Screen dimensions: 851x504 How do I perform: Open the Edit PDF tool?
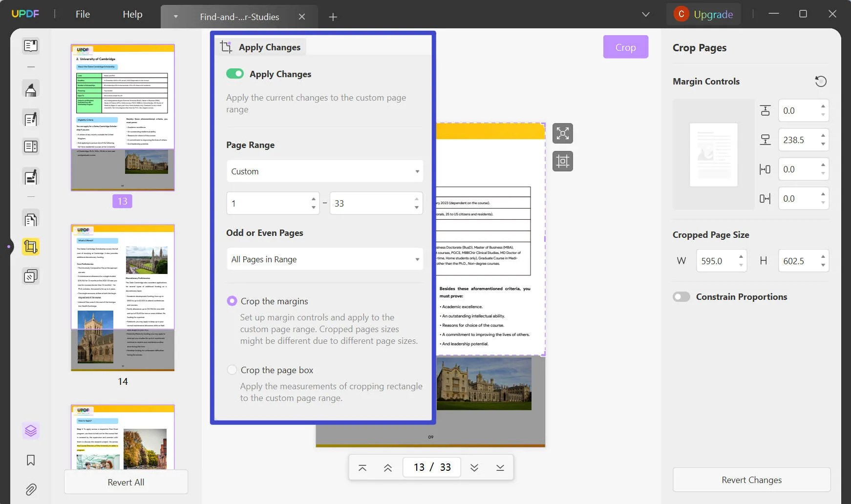click(31, 118)
